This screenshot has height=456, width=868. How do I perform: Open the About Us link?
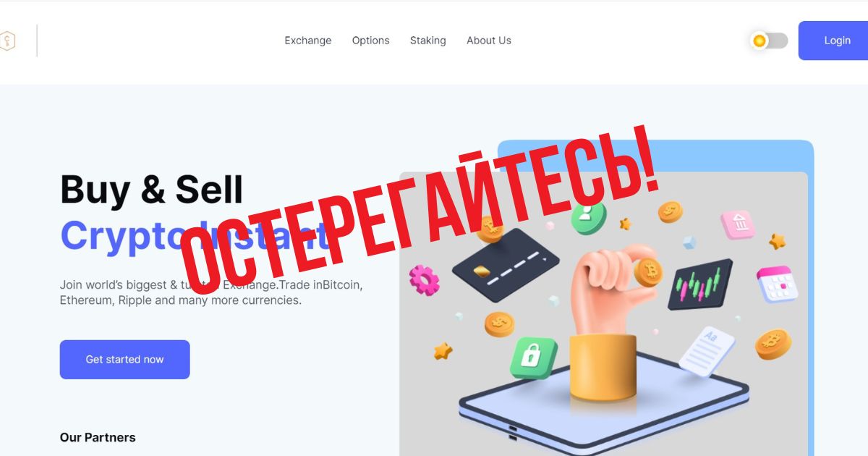pos(489,41)
